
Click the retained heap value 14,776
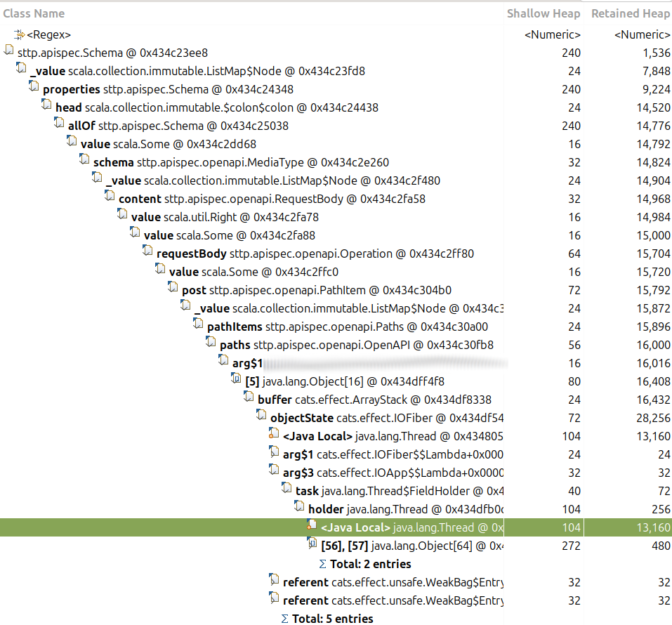(653, 126)
